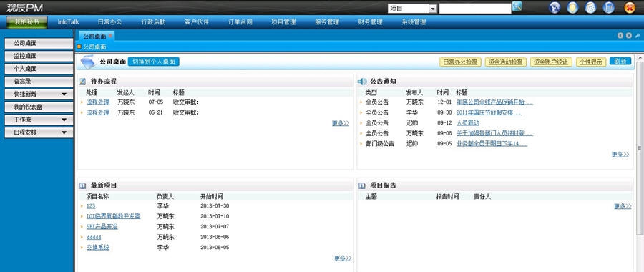Viewport: 644px width, 272px height.
Task: Expand the 日程安排 sidebar menu
Action: 39,132
